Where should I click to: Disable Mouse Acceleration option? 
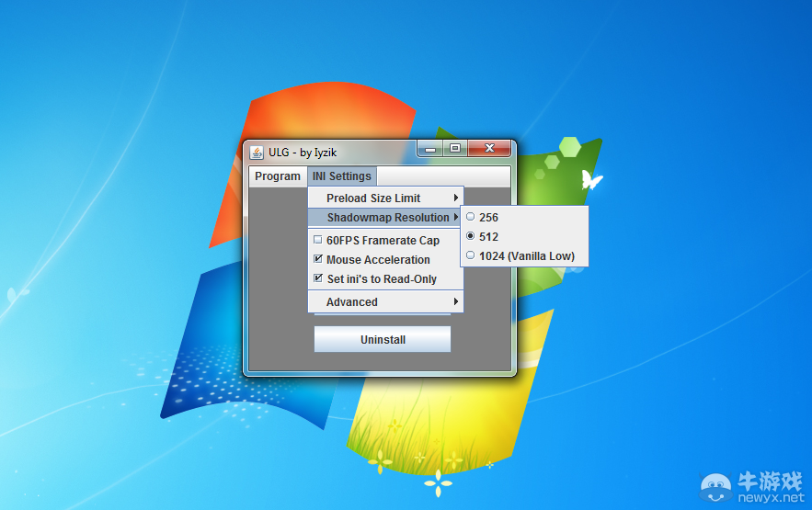pos(318,259)
